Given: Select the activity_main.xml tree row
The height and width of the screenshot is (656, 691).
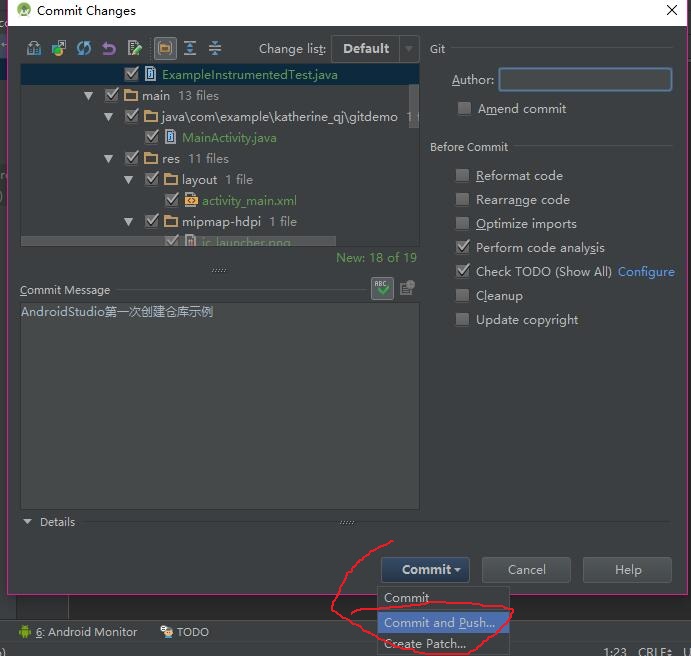Looking at the screenshot, I should point(220,200).
